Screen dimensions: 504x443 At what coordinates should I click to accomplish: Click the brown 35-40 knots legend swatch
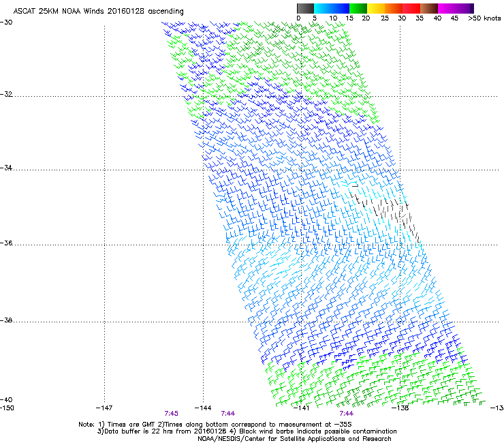429,8
